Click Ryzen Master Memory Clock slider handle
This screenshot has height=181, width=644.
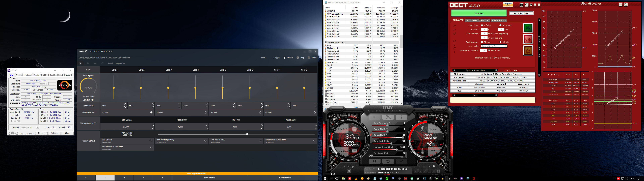click(x=247, y=134)
